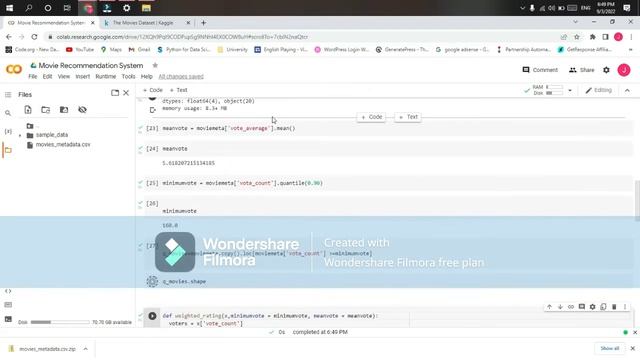Viewport: 640px width, 360px height.
Task: Open YouTube bookmark
Action: pyautogui.click(x=80, y=49)
